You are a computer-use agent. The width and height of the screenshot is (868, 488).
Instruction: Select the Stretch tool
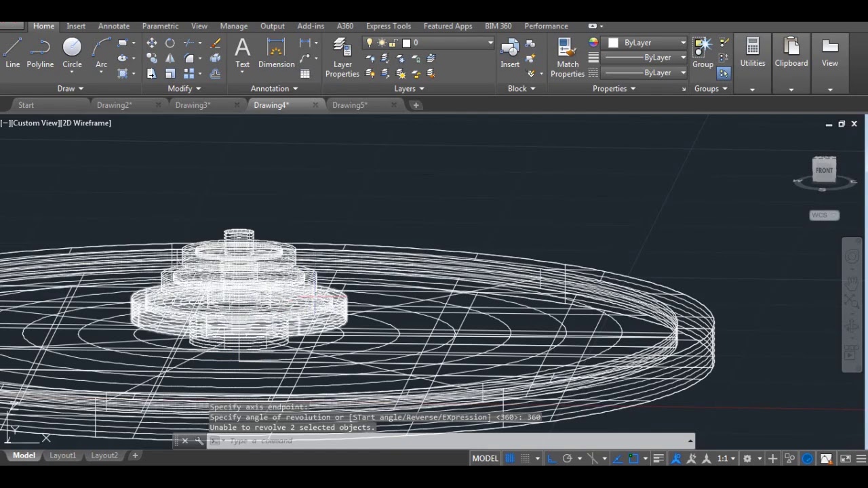[x=152, y=74]
